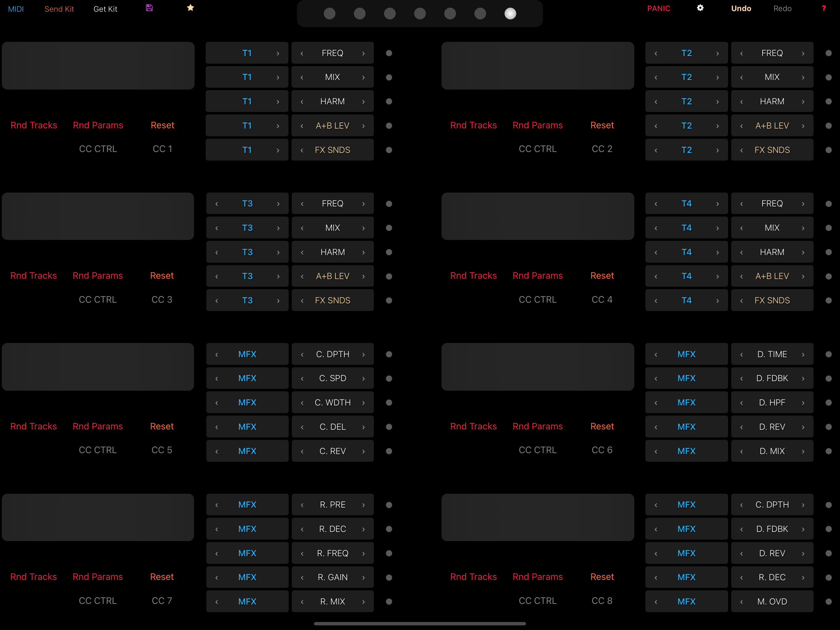Click next arrow on T1 MIX parameter
The width and height of the screenshot is (840, 630).
coord(363,78)
